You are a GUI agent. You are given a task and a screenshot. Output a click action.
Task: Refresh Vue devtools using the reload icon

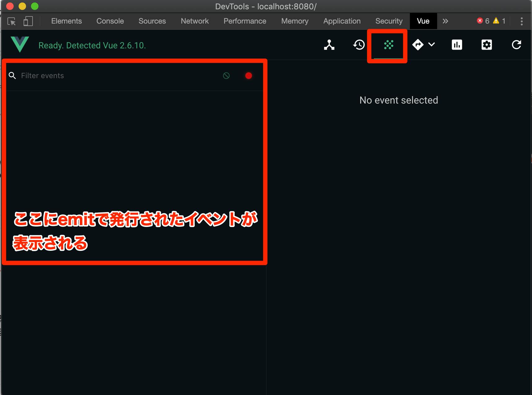516,45
